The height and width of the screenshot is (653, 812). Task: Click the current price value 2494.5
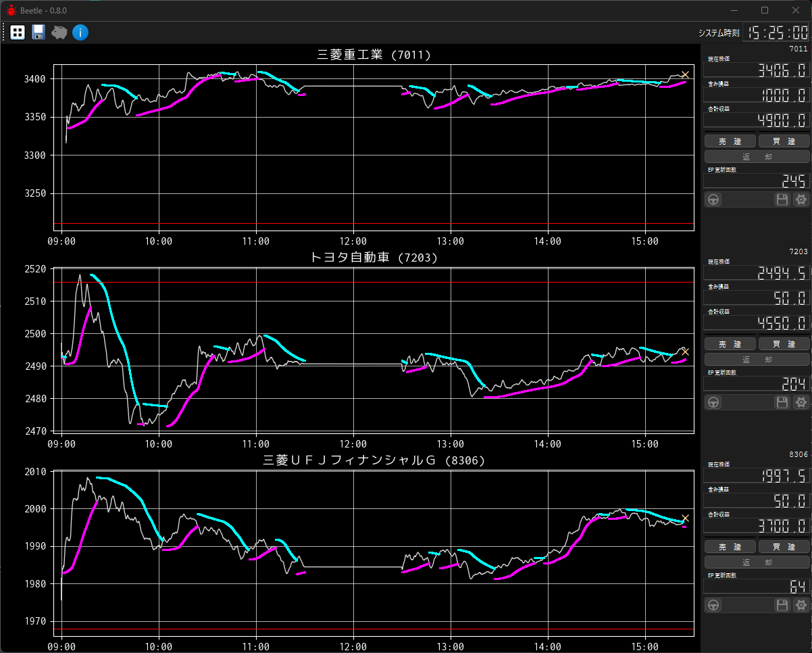click(757, 273)
